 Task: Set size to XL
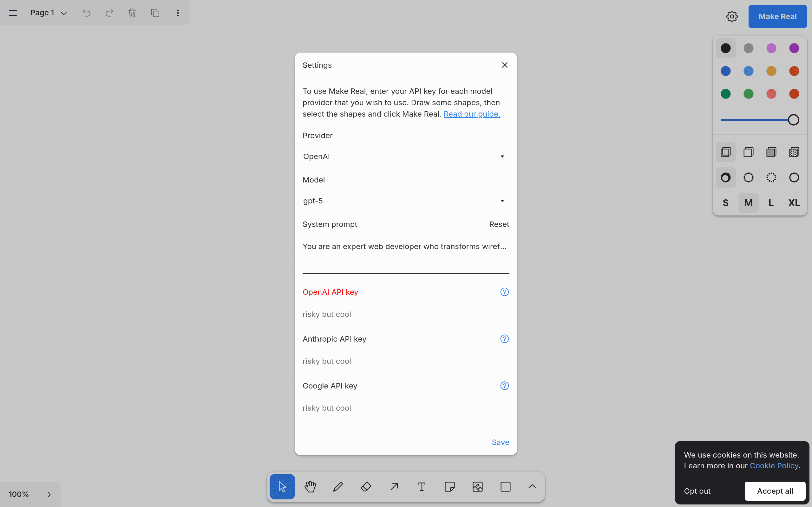tap(794, 203)
